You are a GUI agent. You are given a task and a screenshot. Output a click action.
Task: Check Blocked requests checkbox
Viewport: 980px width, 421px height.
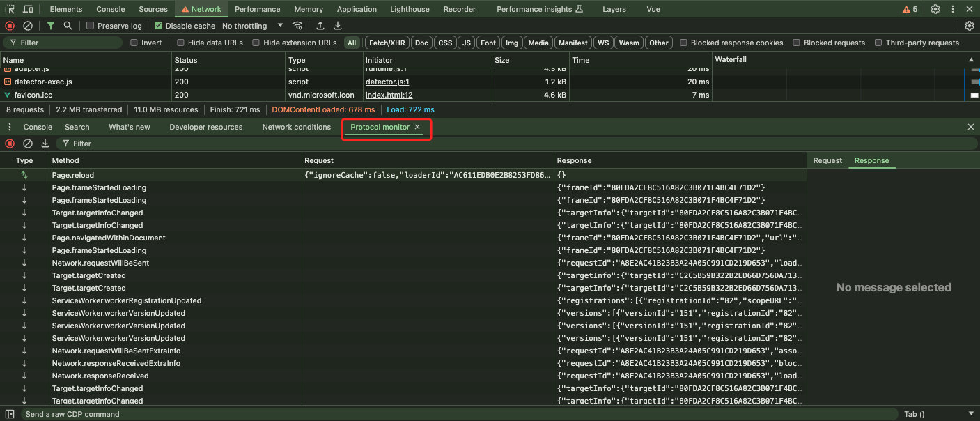797,43
